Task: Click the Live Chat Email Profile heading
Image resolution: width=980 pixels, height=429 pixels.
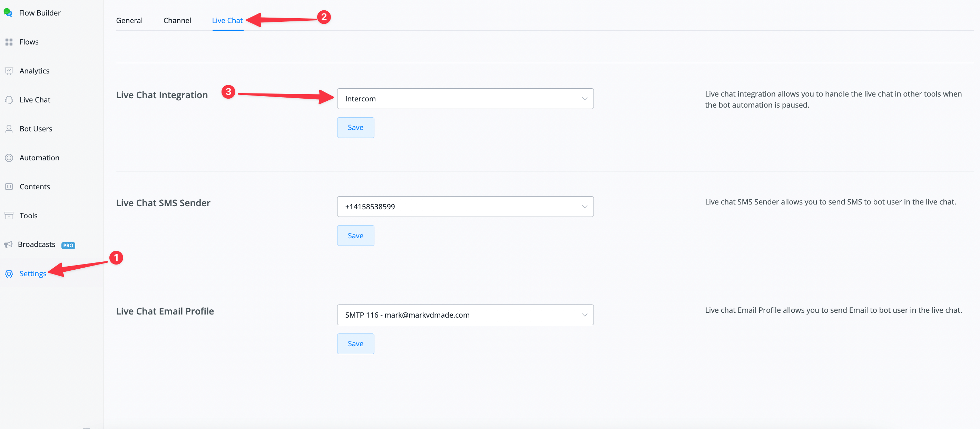Action: [165, 311]
